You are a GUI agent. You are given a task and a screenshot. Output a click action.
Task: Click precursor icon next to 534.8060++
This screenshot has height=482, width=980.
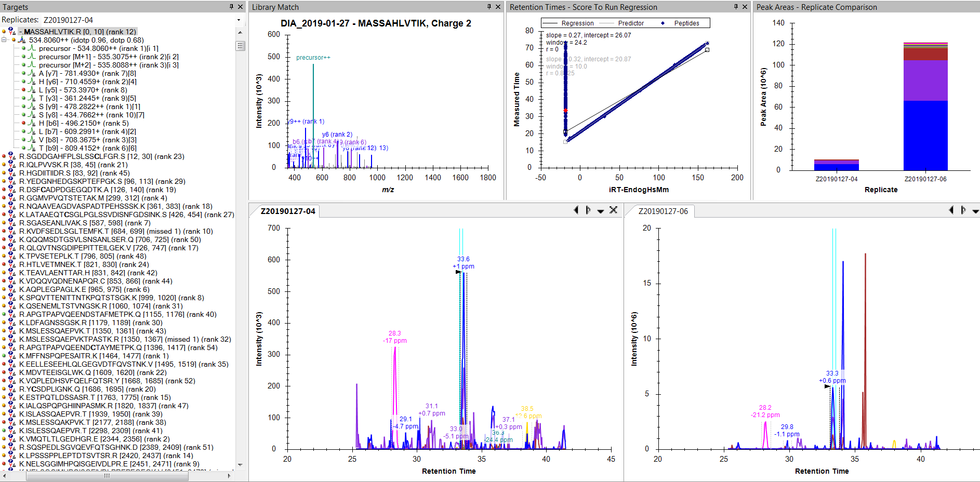22,40
